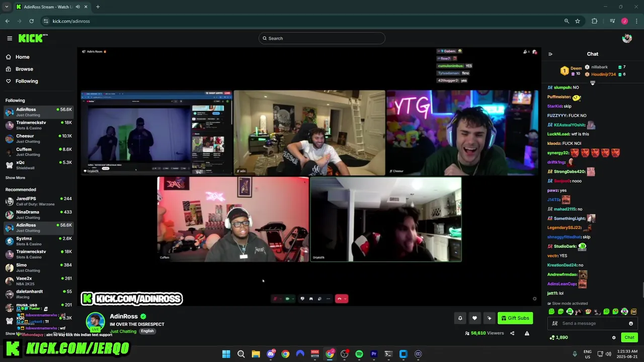Image resolution: width=644 pixels, height=362 pixels.
Task: Report stream with the warning triangle icon
Action: (527, 333)
